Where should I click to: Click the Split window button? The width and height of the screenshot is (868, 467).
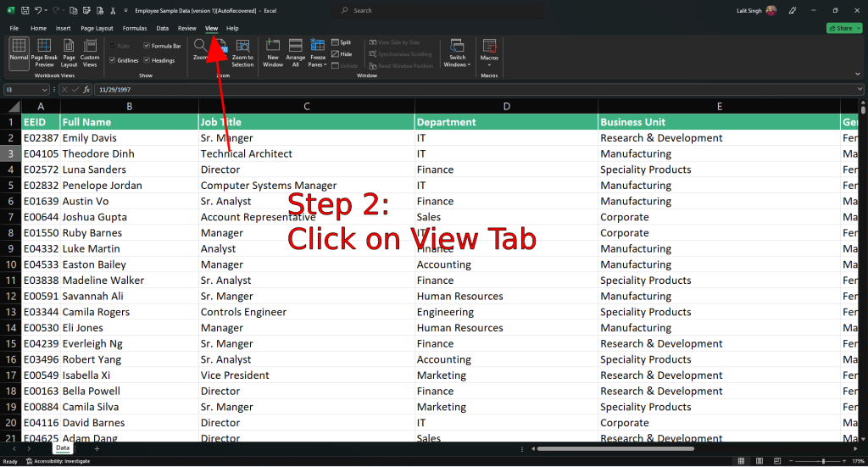click(342, 42)
